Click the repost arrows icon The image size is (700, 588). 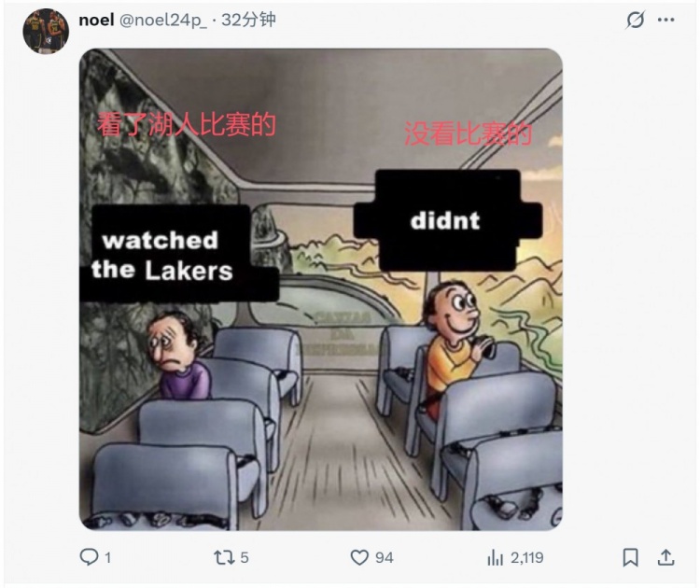(x=224, y=557)
